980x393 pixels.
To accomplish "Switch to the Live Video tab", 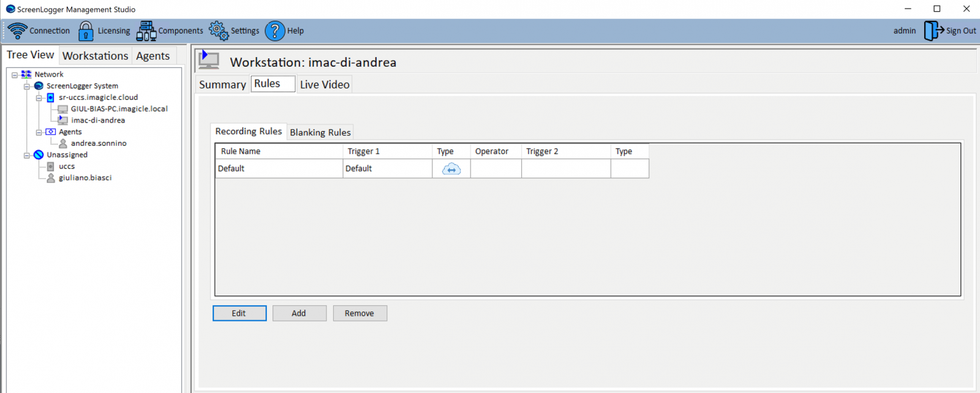I will [325, 85].
